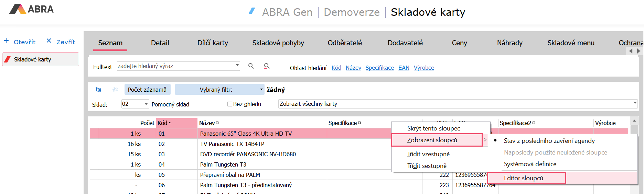Click the plus icon beside Otevřít

click(x=6, y=41)
